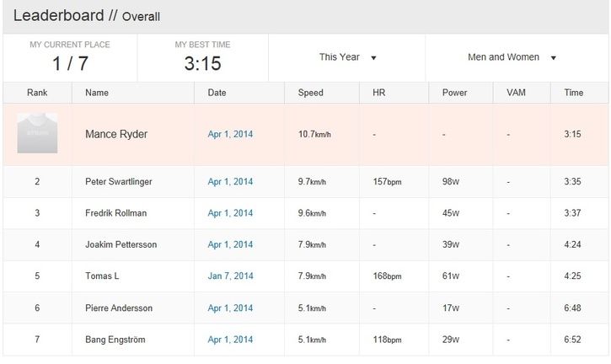Click Mance Ryder's avatar thumbnail
The image size is (611, 364).
(x=37, y=133)
